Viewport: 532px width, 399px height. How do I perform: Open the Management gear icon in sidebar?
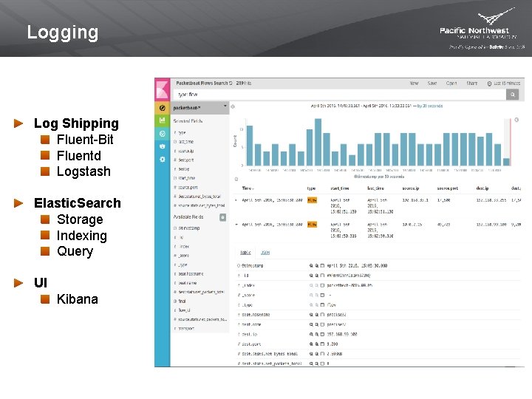pyautogui.click(x=162, y=159)
